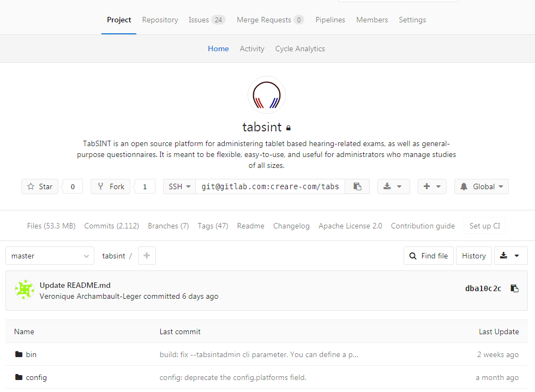Screen dimensions: 535x392
Task: Click the Set up CI link
Action: 484,226
